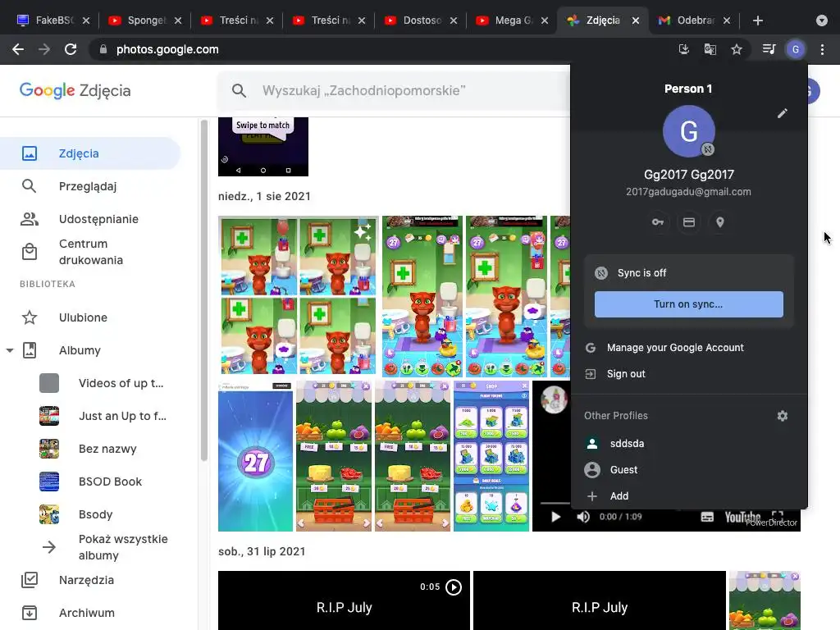This screenshot has width=840, height=630.
Task: Open Archiwum in the sidebar
Action: (x=90, y=613)
